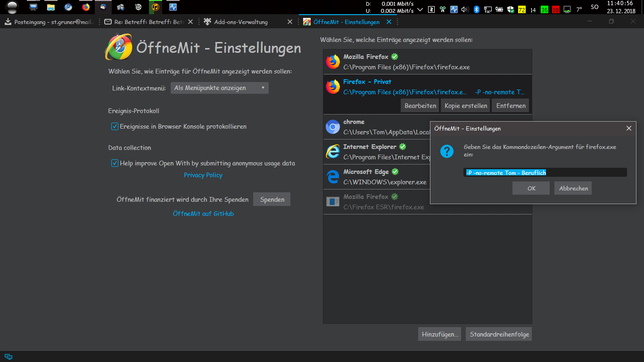Click the Microsoft Edge entry icon

(x=333, y=177)
